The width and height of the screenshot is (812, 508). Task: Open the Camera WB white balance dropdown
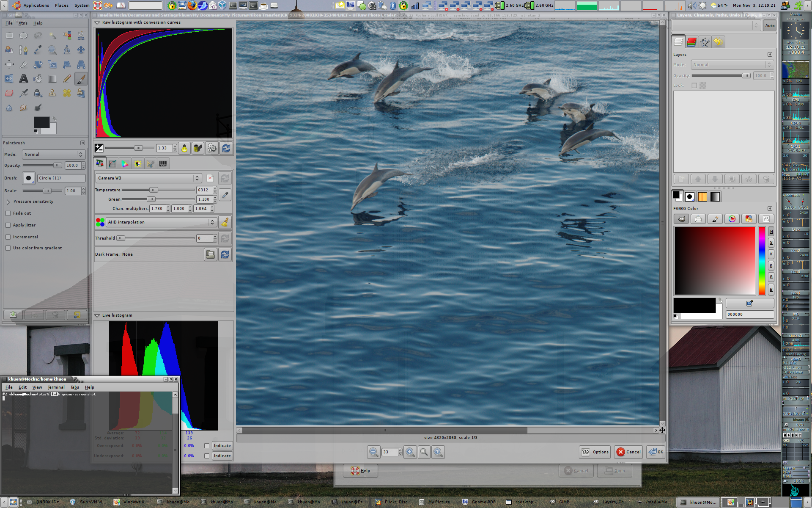pyautogui.click(x=148, y=178)
